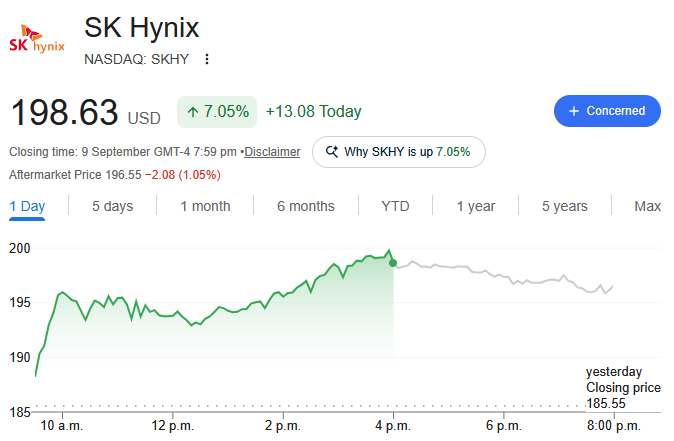The height and width of the screenshot is (441, 674).
Task: Click the Why SKHY is up button
Action: tap(399, 152)
